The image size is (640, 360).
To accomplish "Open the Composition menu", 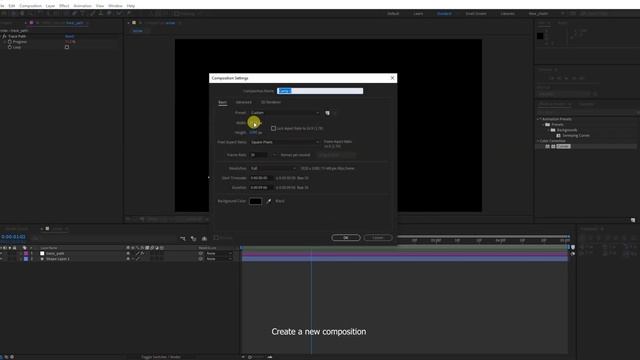I will click(31, 6).
